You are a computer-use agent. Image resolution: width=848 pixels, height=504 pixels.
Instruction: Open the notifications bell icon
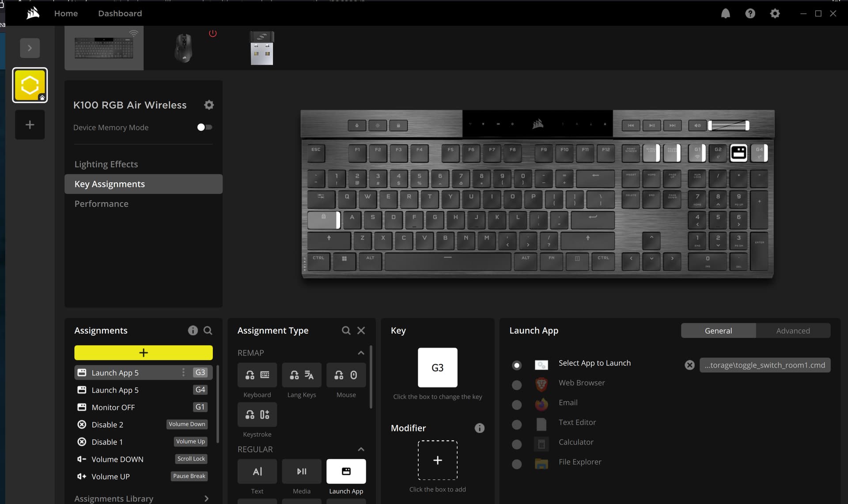click(x=725, y=13)
